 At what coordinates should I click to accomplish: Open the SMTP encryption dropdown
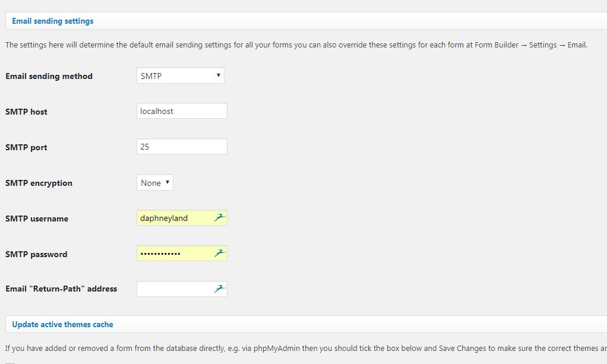coord(155,183)
